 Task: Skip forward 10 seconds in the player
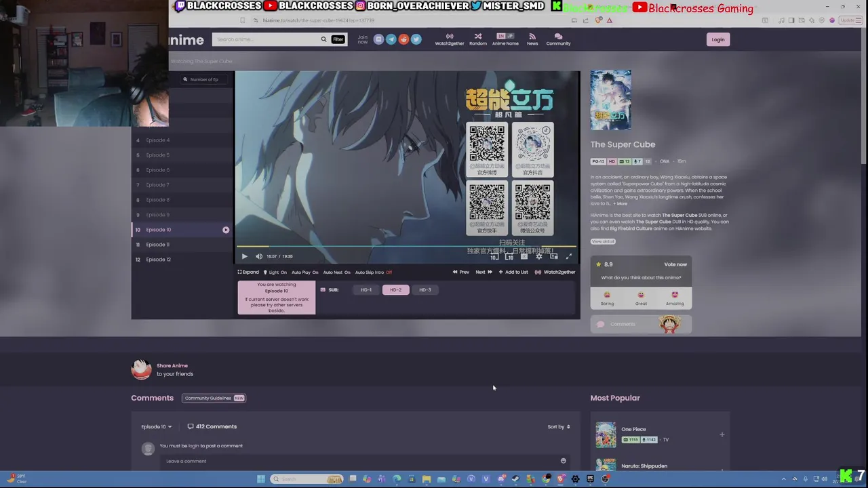(x=509, y=257)
